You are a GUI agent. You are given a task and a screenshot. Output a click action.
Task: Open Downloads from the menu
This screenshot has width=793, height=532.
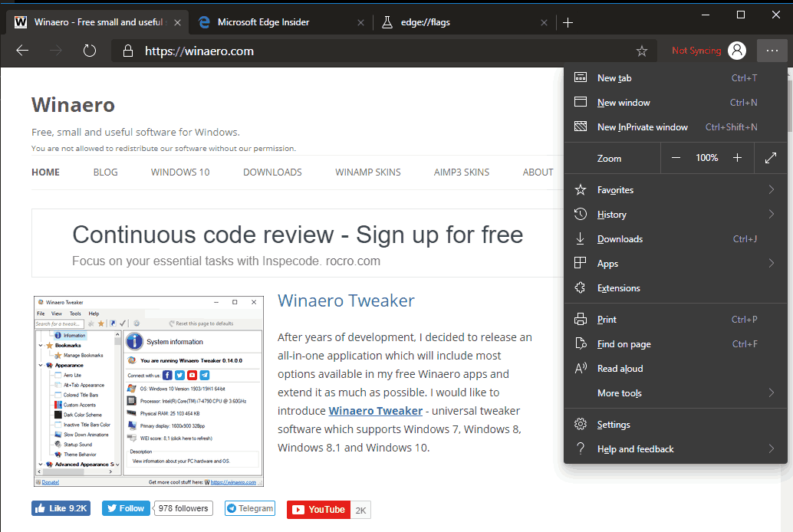[676, 238]
